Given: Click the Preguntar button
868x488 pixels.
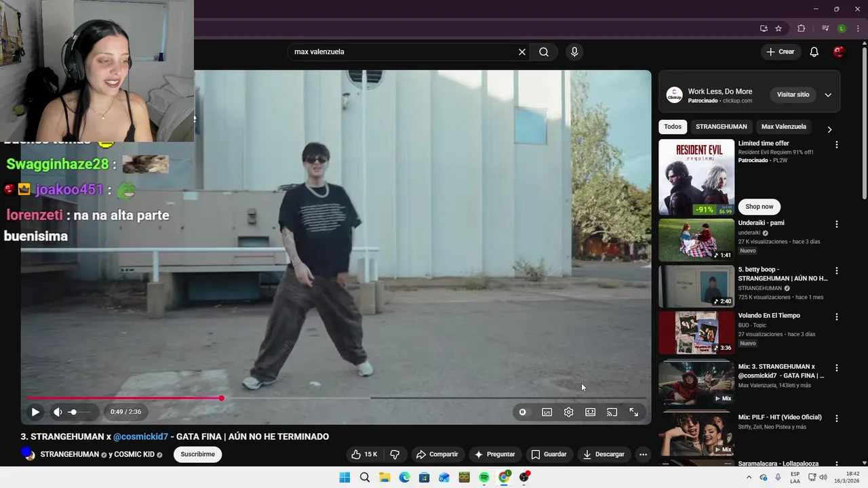Looking at the screenshot, I should (x=495, y=454).
